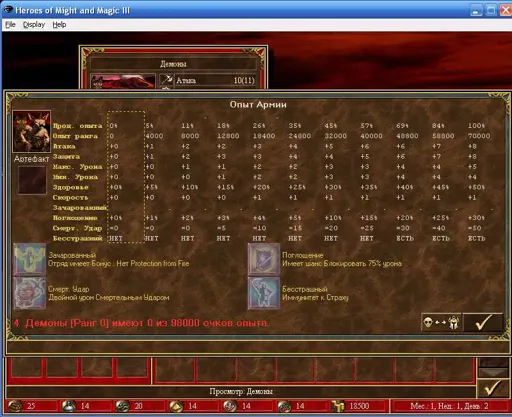The height and width of the screenshot is (417, 512).
Task: Click the date display Мес: 1, Нед: 1, День: 2
Action: (449, 406)
